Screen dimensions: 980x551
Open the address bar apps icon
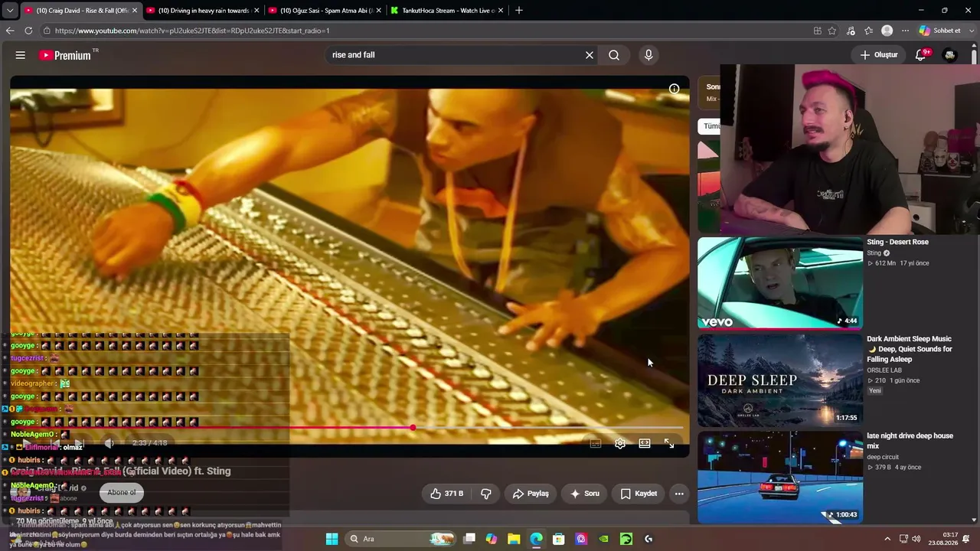(818, 31)
